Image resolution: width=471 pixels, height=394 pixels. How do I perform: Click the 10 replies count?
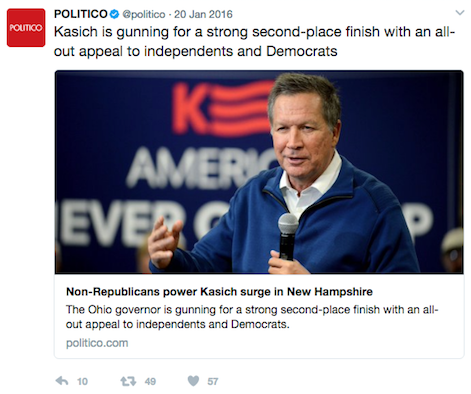tap(82, 381)
